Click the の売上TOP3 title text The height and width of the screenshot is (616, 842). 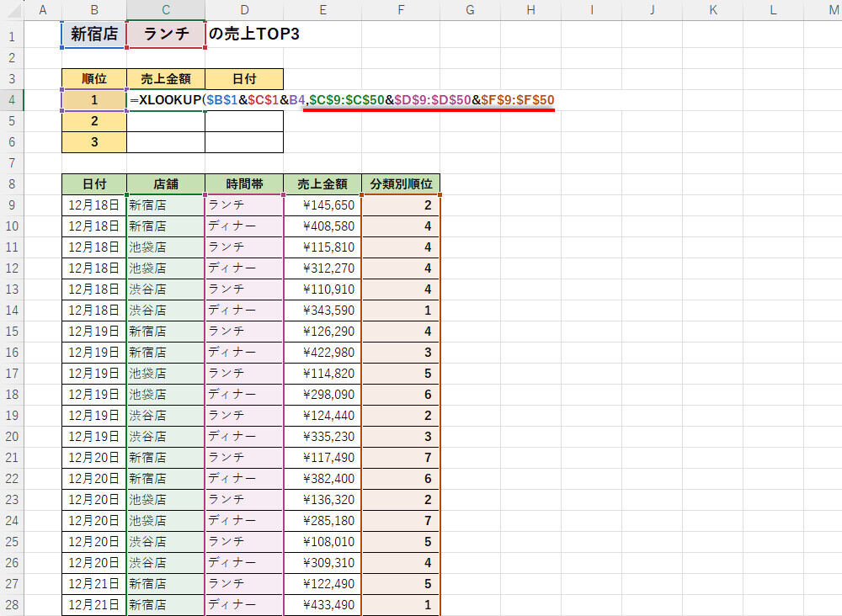254,35
